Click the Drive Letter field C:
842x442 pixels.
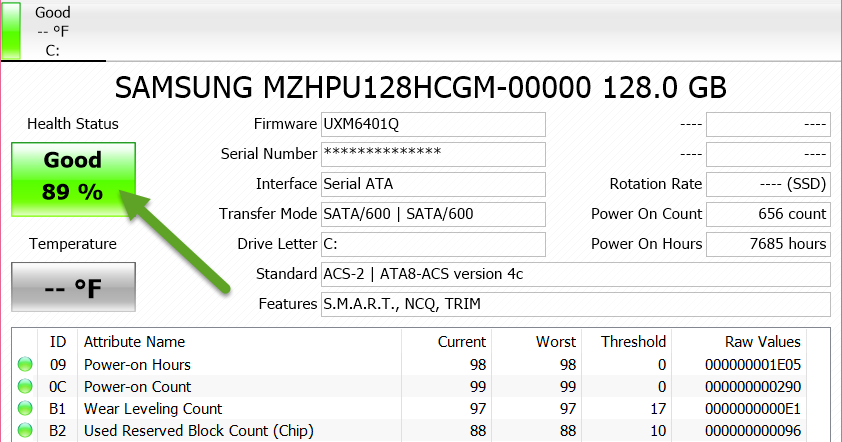[433, 244]
